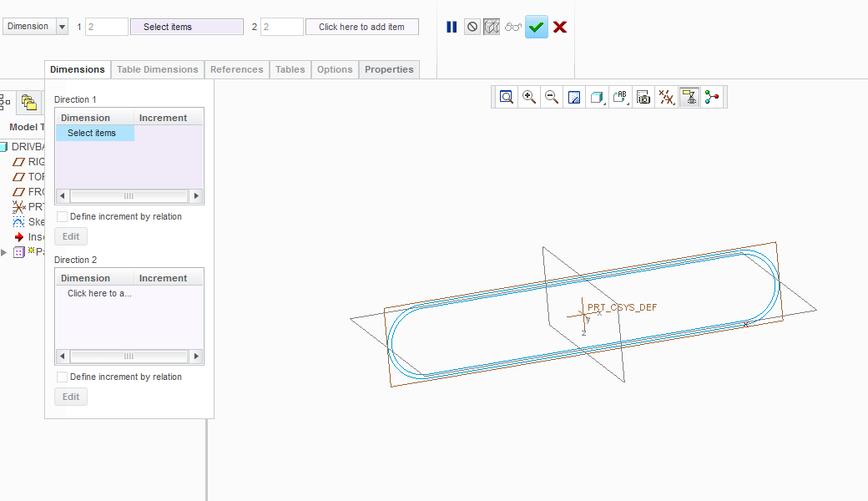The image size is (868, 501).
Task: Switch to the Tables tab
Action: pos(290,69)
